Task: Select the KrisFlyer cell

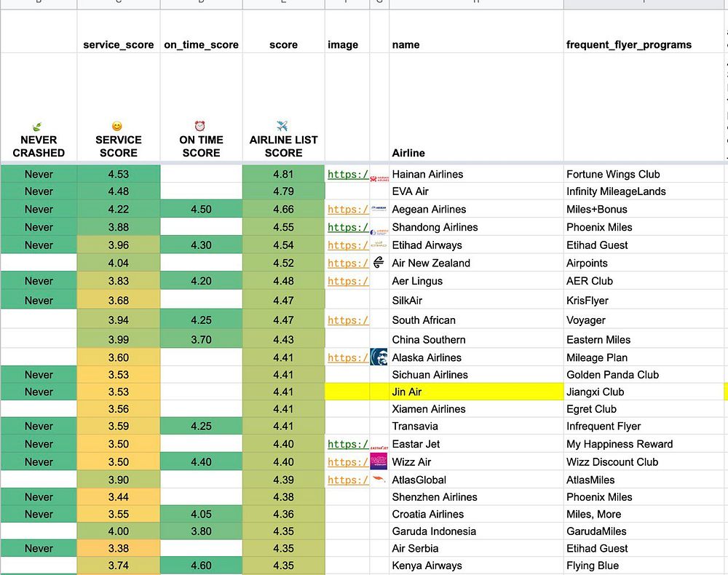Action: 644,301
